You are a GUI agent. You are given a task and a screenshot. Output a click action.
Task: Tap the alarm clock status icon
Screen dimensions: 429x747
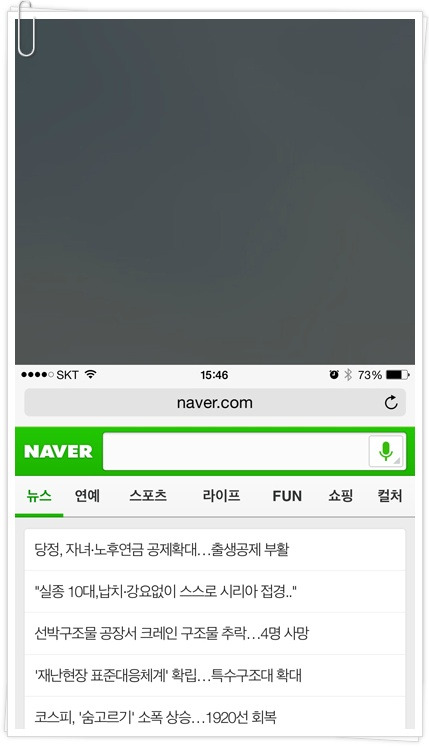tap(334, 375)
